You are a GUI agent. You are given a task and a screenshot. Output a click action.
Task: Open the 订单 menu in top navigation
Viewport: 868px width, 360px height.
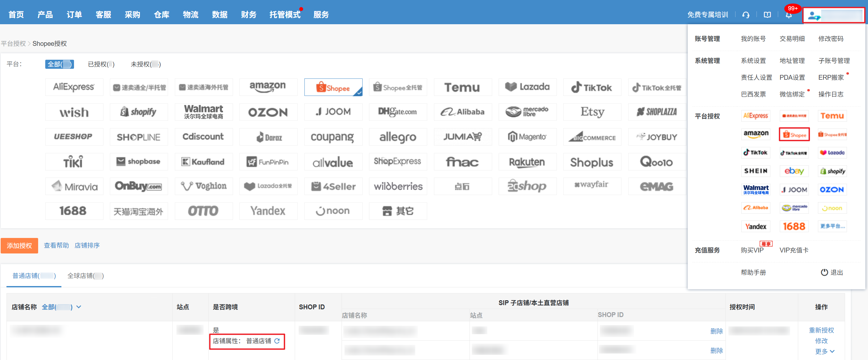pos(74,15)
